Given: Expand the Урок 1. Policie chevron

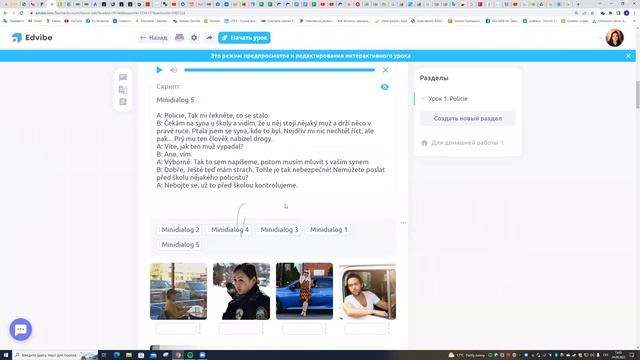Looking at the screenshot, I should (423, 99).
